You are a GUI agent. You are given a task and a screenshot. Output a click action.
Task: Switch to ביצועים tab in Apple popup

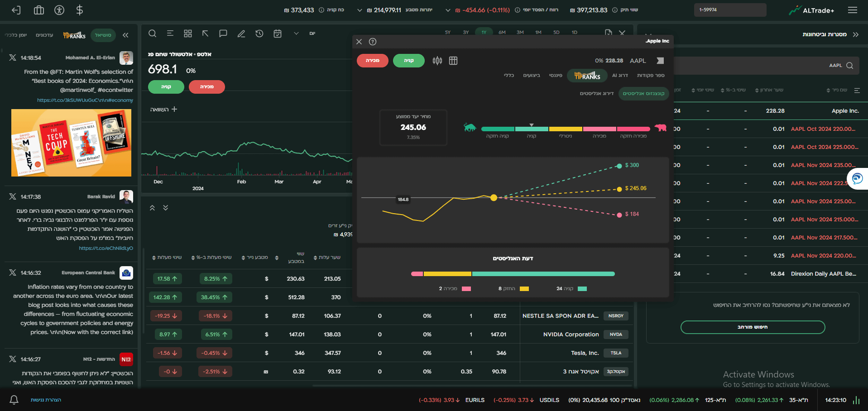(x=532, y=76)
